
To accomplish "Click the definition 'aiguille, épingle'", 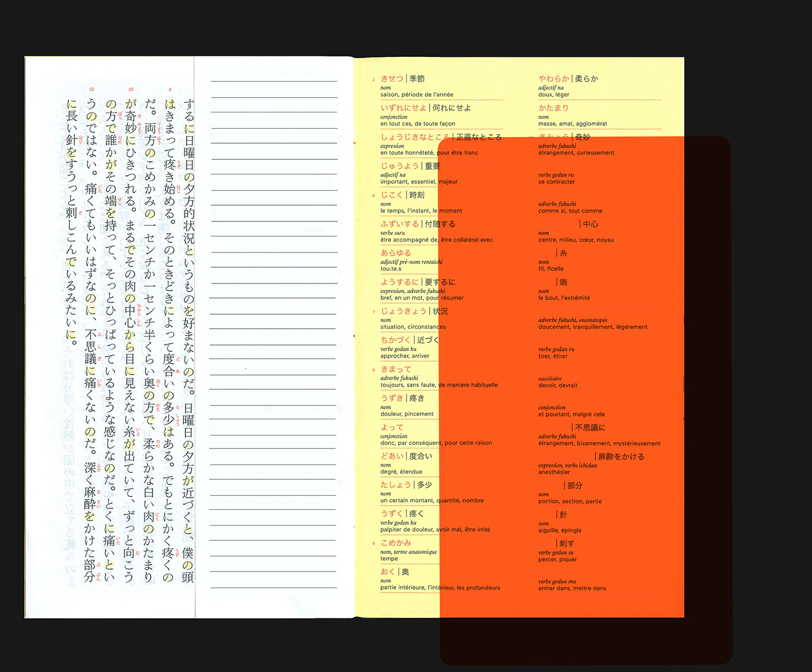I will tap(560, 531).
